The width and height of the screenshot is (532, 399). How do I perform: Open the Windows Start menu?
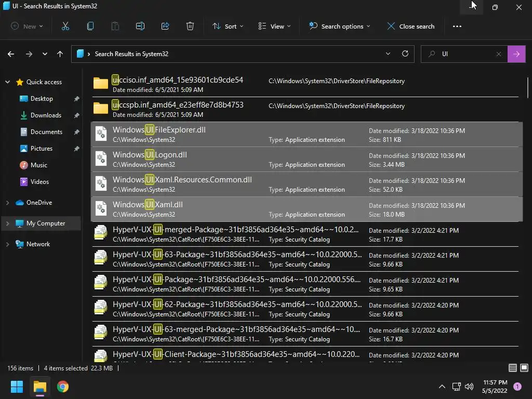(17, 387)
